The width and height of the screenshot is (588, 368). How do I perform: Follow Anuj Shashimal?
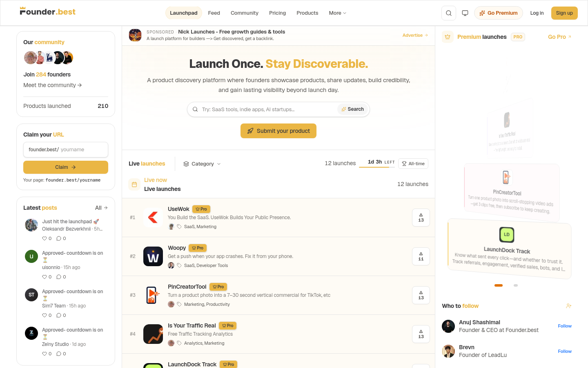pos(565,326)
